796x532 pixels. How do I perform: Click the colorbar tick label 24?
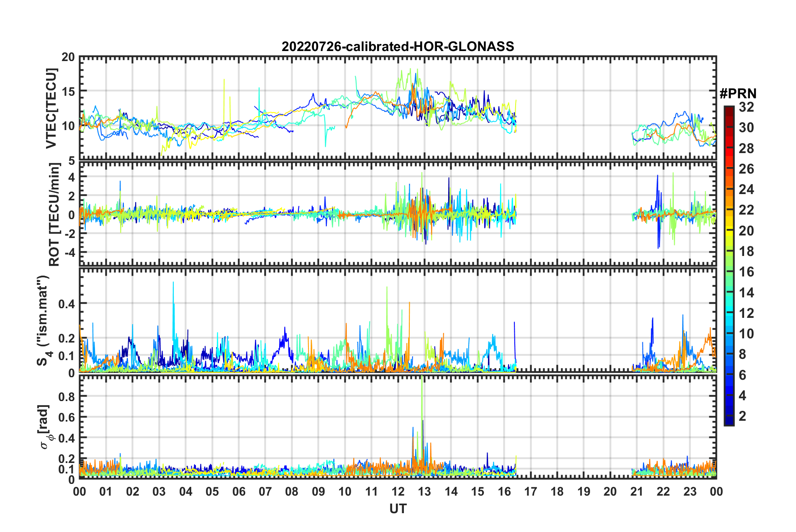tap(747, 189)
